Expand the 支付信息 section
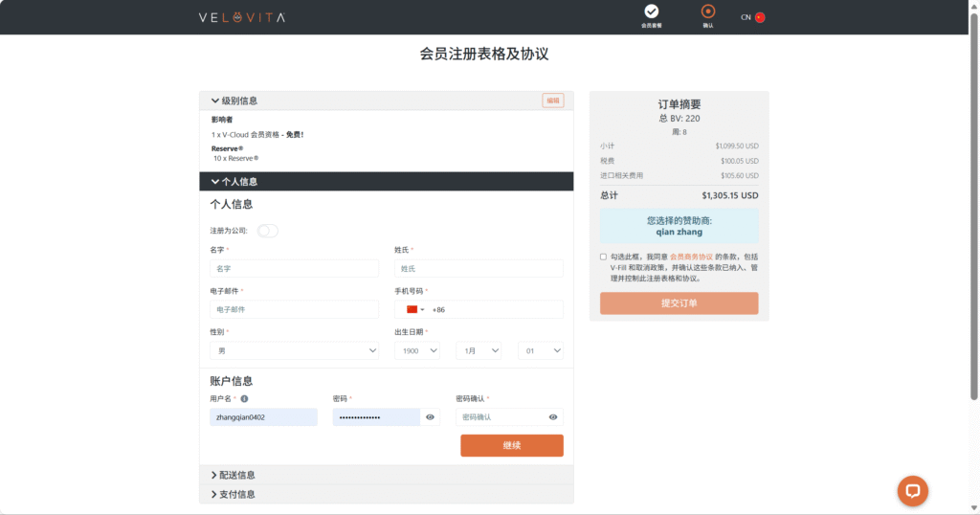980x515 pixels. pyautogui.click(x=233, y=494)
